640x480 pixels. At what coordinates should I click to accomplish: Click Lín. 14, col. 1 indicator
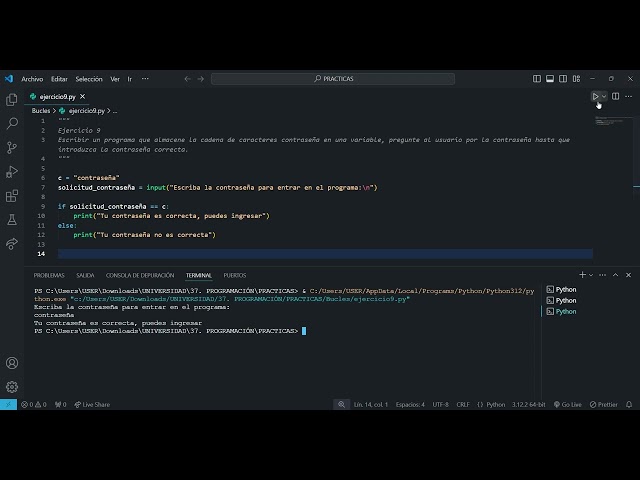[371, 404]
